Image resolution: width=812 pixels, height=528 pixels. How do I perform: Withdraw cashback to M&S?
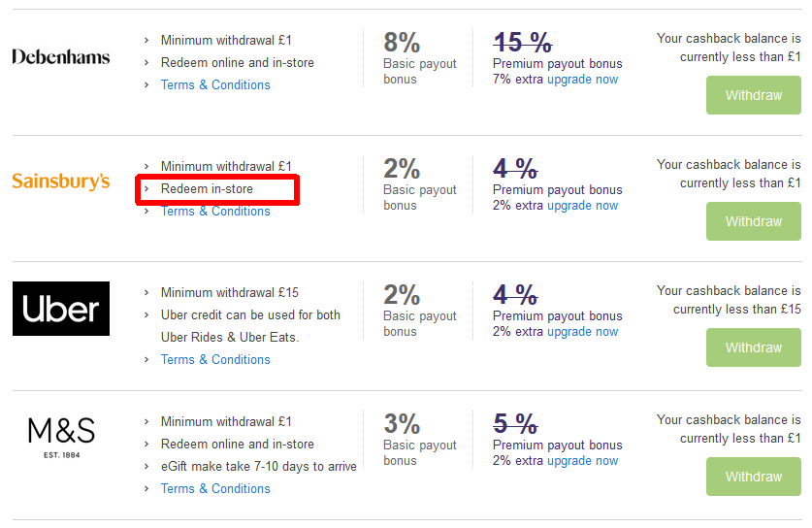(754, 477)
